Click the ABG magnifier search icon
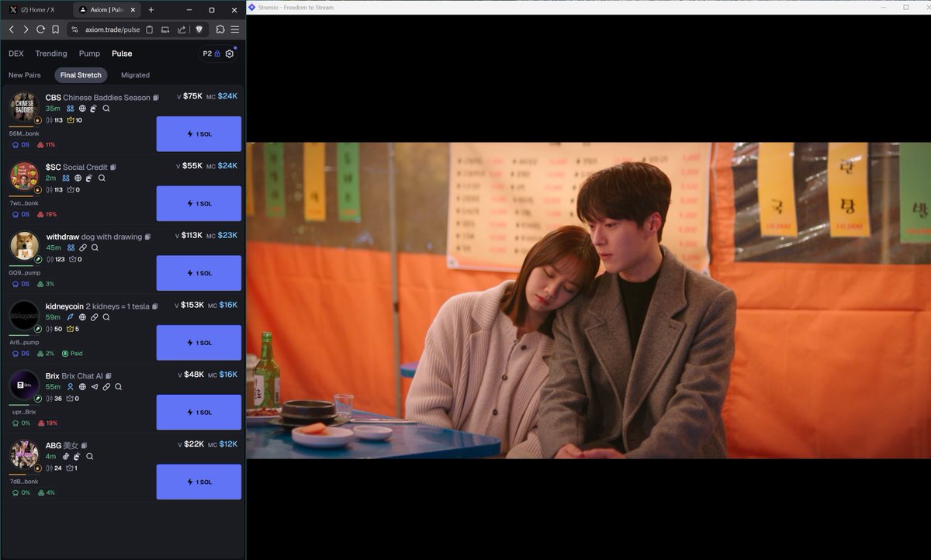Image resolution: width=931 pixels, height=560 pixels. (89, 456)
